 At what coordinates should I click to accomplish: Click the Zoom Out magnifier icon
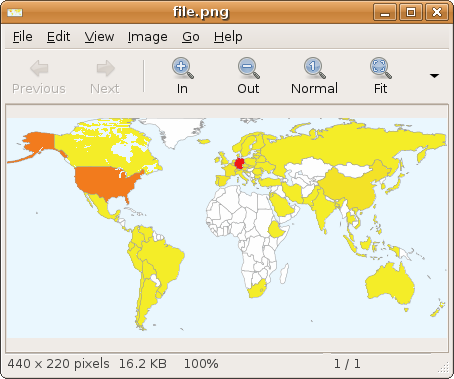point(248,68)
